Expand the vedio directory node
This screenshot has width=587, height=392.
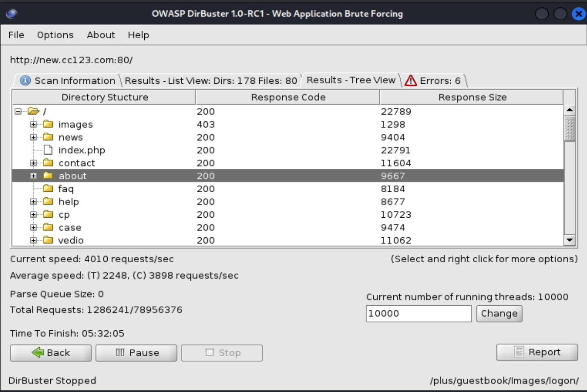(33, 240)
